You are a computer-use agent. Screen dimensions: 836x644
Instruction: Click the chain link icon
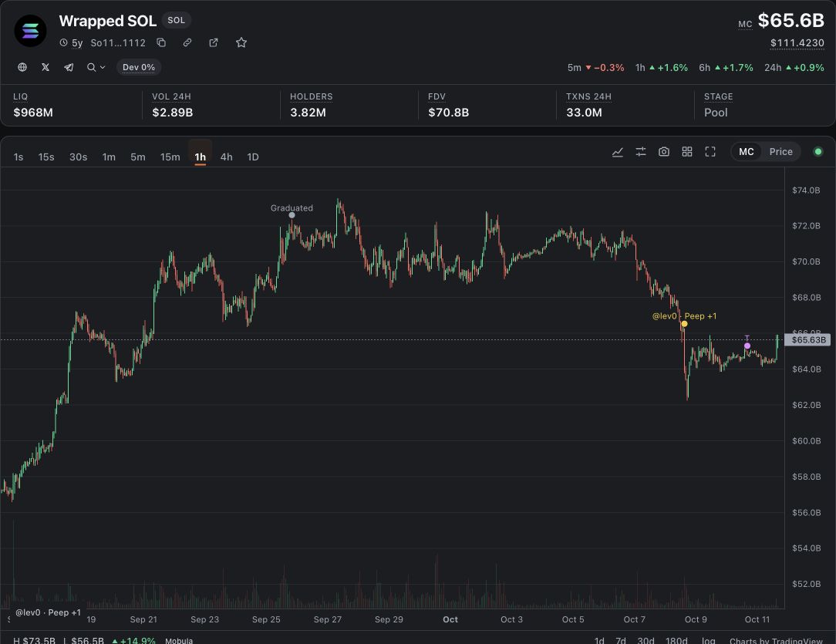click(x=187, y=42)
